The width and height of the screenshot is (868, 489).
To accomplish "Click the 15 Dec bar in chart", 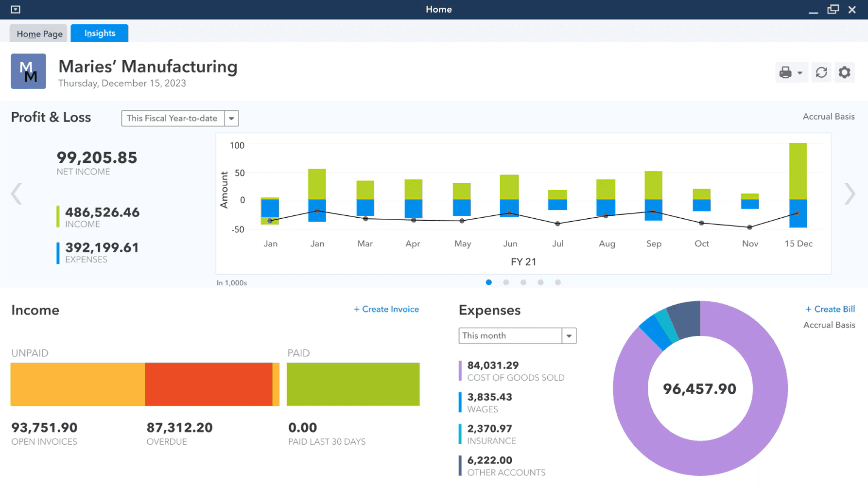I will point(798,185).
